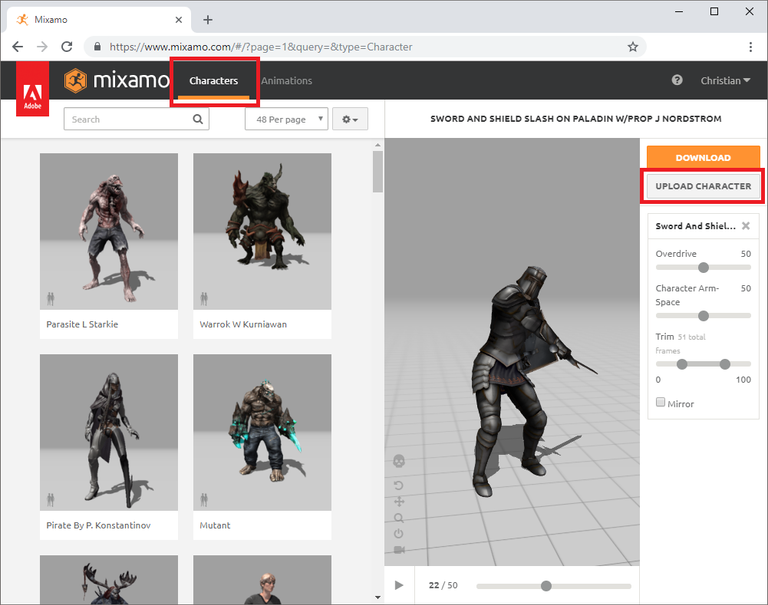Viewport: 768px width, 605px height.
Task: Click the Sword And Shiel... panel title
Action: tap(696, 226)
